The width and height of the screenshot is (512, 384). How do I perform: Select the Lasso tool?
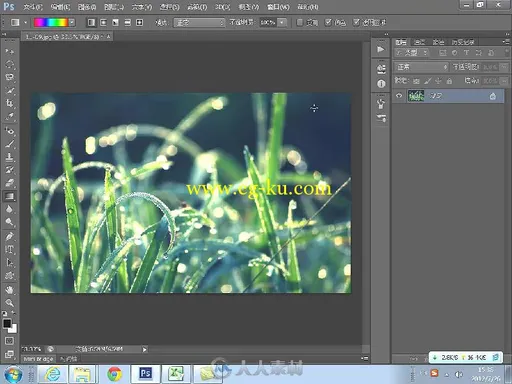pyautogui.click(x=10, y=77)
